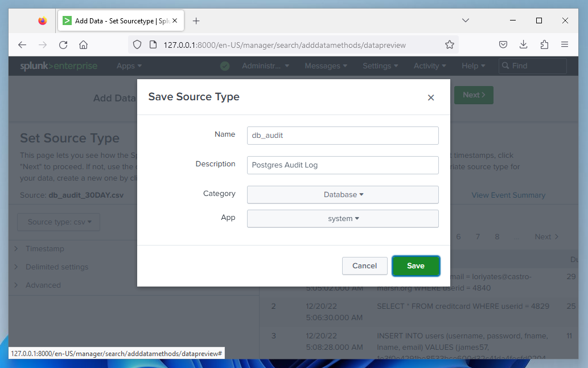Go to page 7 of results
Screen dimensions: 588x368
pyautogui.click(x=478, y=237)
